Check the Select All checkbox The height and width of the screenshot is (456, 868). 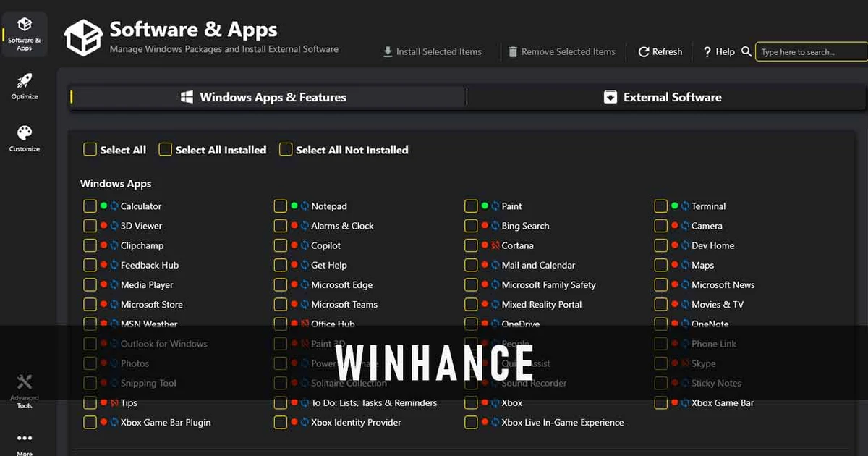click(x=90, y=150)
